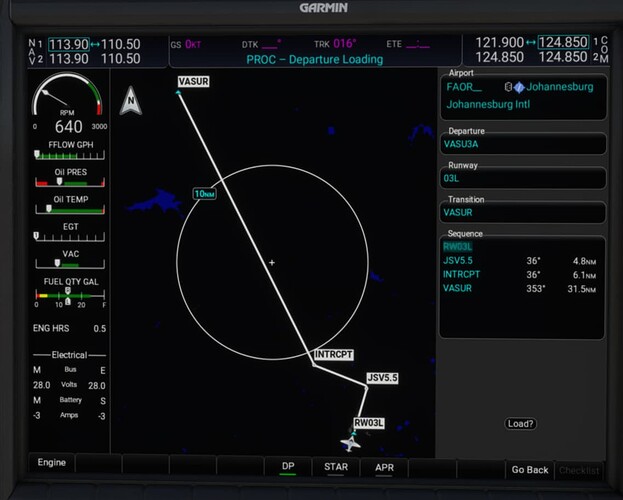Select the STAR softkey

(336, 467)
